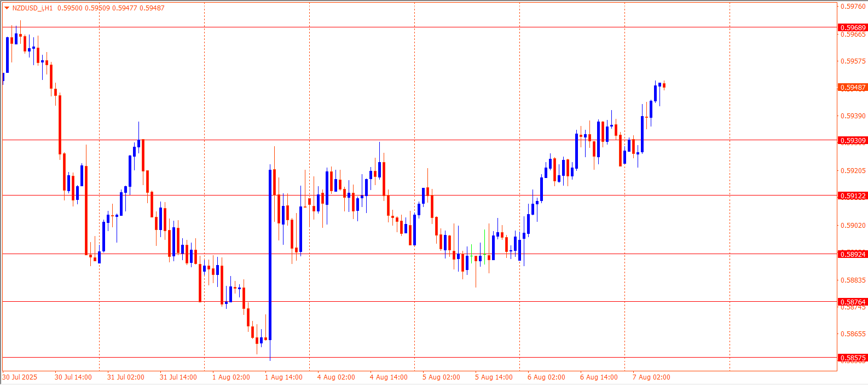Click the 4 Aug 14:00 time label
Viewport: 868px width, 385px height.
(x=389, y=377)
